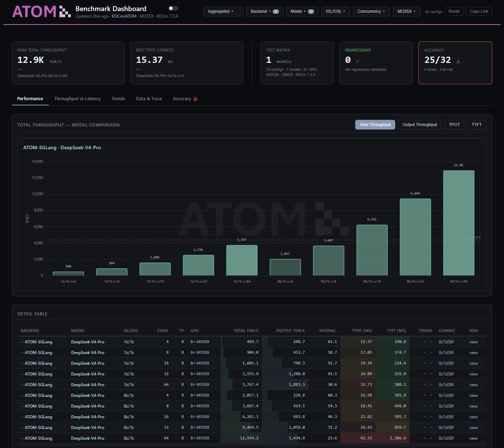Click the ATOM logo in the header
This screenshot has height=448, width=504.
(41, 11)
